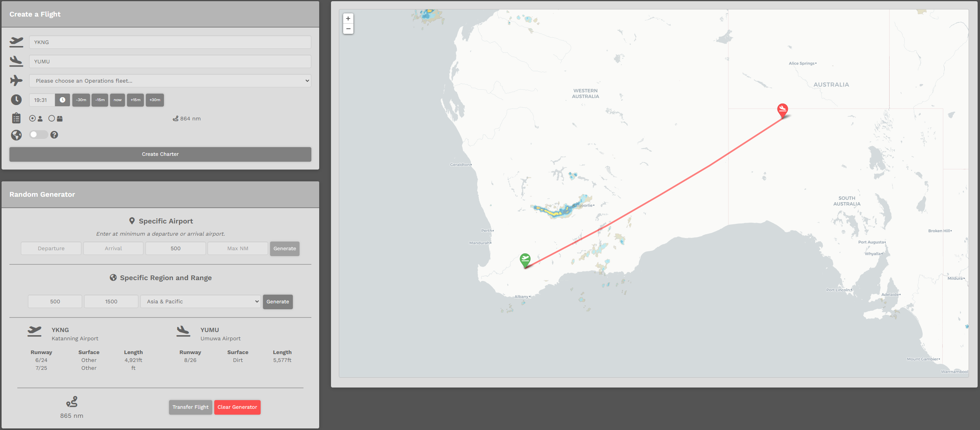
Task: Click the airplane fleet icon
Action: [x=16, y=80]
